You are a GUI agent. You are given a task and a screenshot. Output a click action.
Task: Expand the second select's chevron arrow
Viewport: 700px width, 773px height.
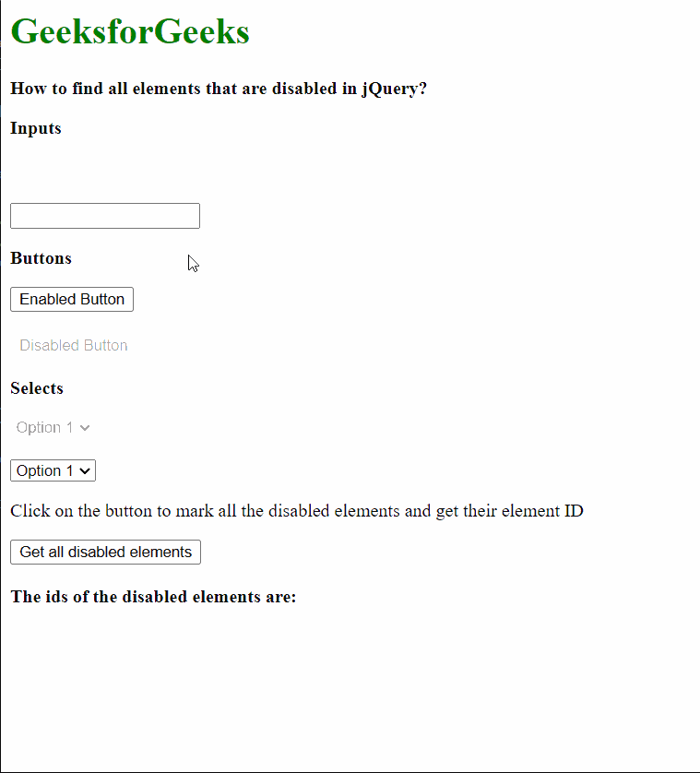85,470
